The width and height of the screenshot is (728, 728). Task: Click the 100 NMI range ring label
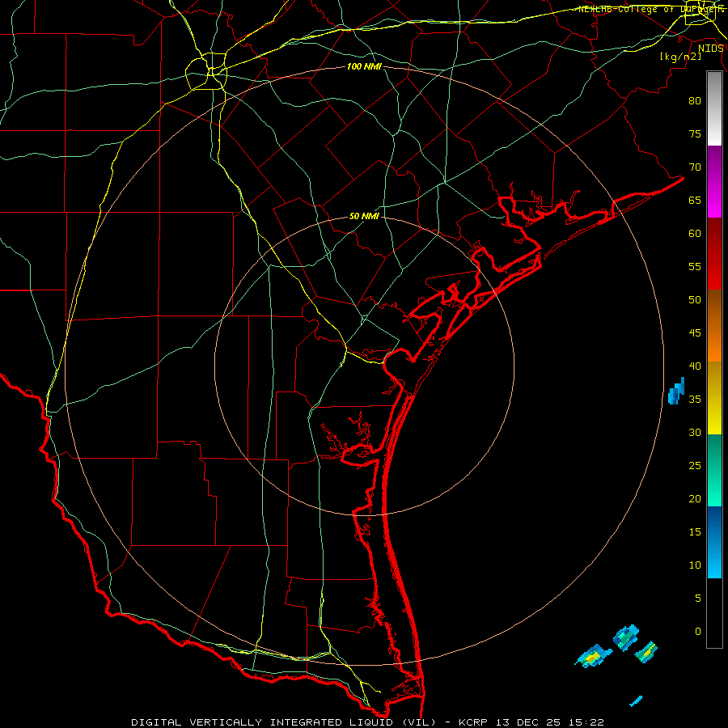click(x=364, y=67)
